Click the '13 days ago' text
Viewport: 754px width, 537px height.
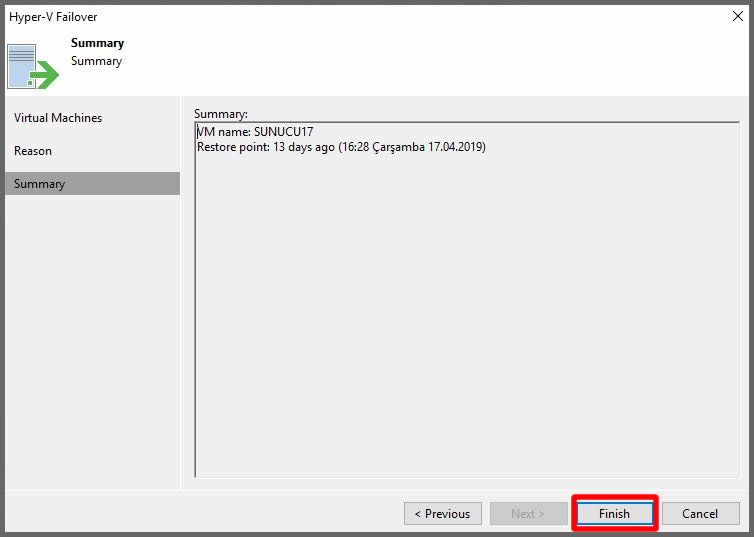click(307, 147)
